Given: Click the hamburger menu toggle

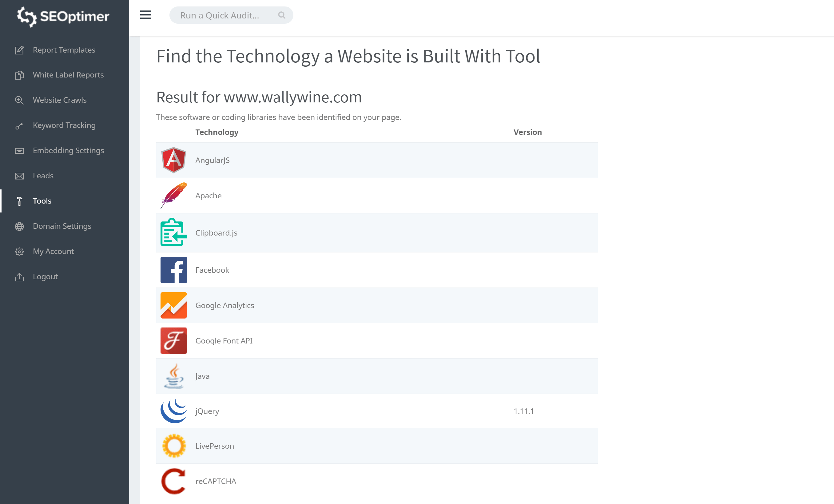Looking at the screenshot, I should 145,15.
